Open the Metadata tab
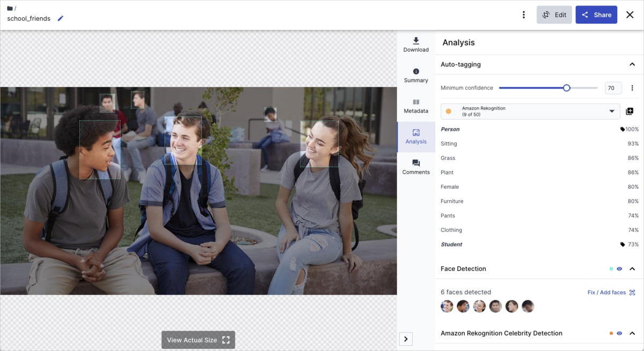This screenshot has width=644, height=351. (x=416, y=106)
